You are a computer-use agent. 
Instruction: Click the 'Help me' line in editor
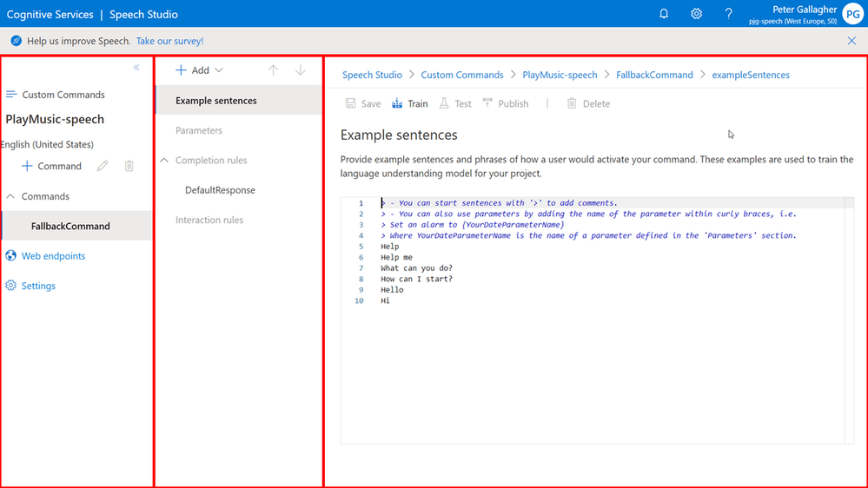[396, 257]
